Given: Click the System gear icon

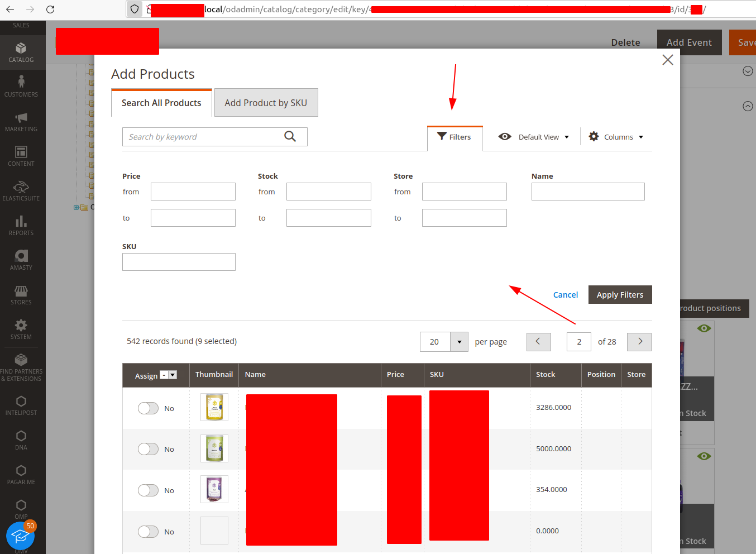Looking at the screenshot, I should (21, 326).
